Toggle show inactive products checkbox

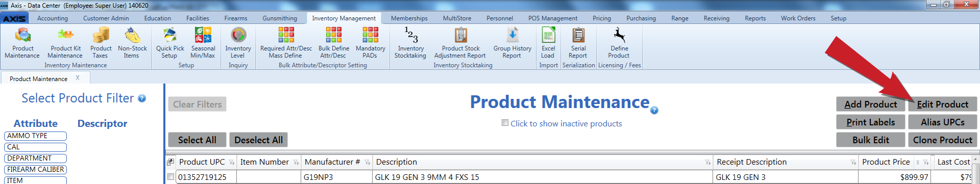505,123
